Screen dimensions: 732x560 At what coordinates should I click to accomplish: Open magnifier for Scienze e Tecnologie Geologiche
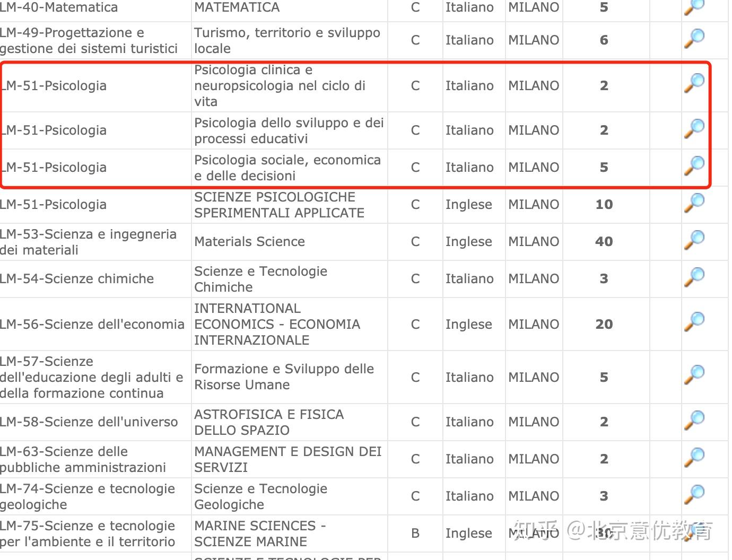[x=694, y=494]
